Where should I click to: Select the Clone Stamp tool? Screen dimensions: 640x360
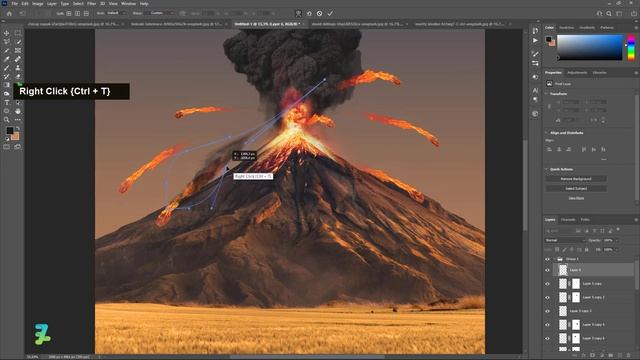(x=18, y=68)
